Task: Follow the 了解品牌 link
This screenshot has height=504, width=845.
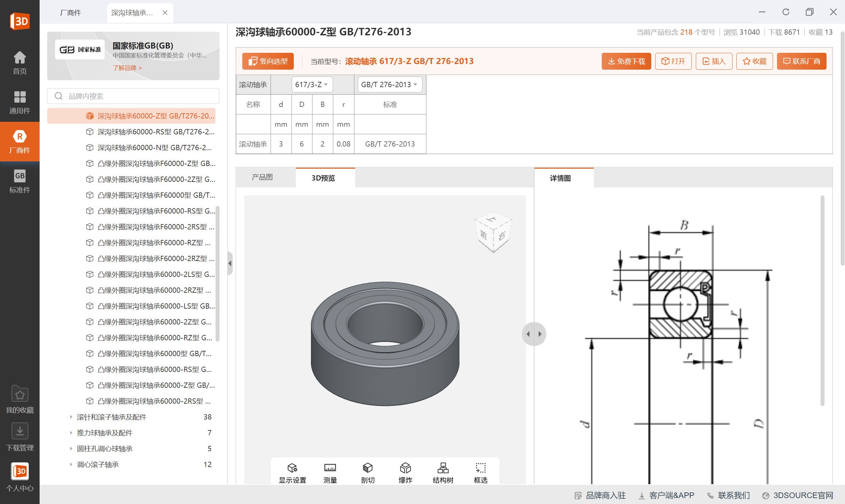Action: click(127, 68)
